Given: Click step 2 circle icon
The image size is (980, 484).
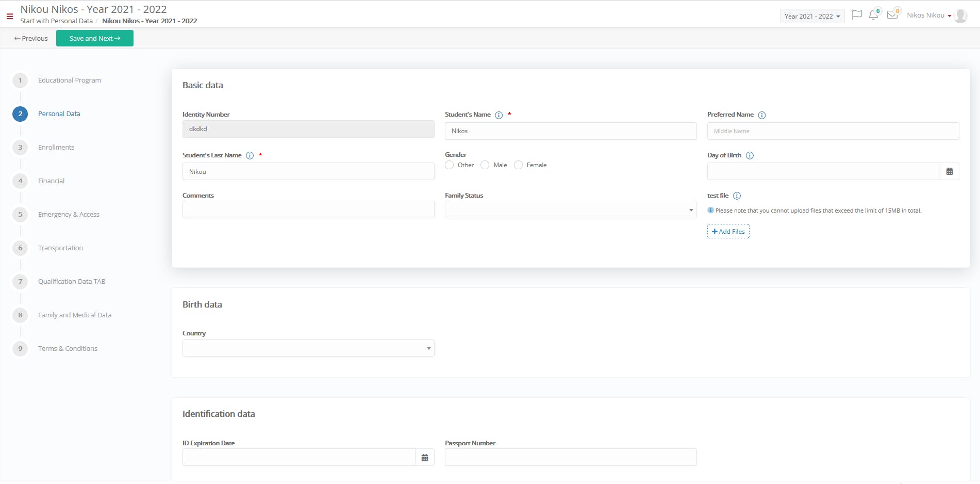Looking at the screenshot, I should tap(20, 114).
